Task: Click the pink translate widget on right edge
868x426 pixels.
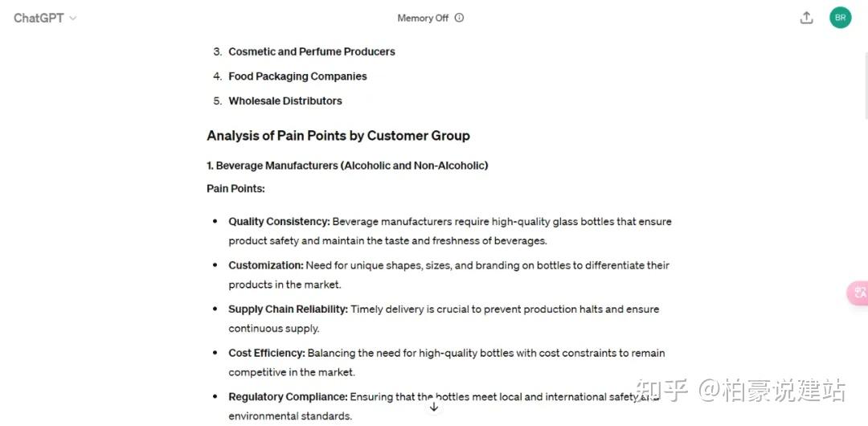Action: (859, 293)
